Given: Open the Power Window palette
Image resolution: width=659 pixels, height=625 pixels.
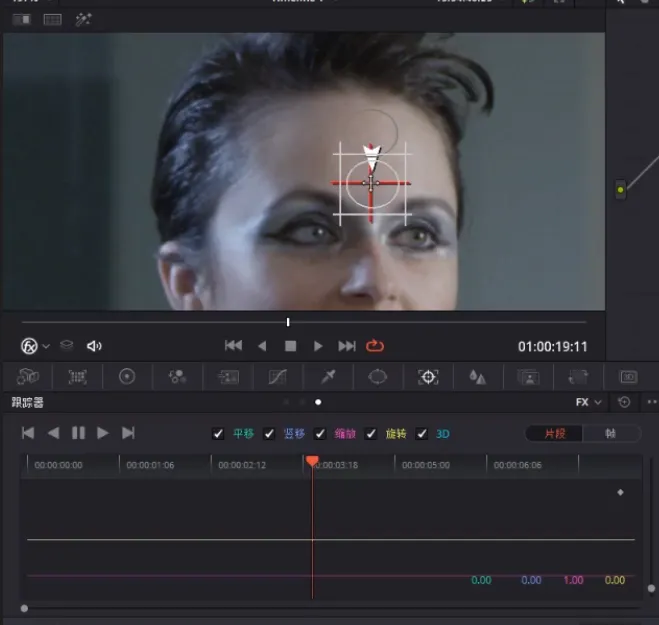Looking at the screenshot, I should click(377, 377).
